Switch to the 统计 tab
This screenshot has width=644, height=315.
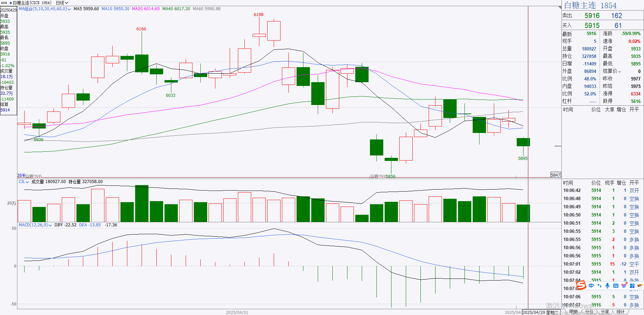[x=620, y=312]
